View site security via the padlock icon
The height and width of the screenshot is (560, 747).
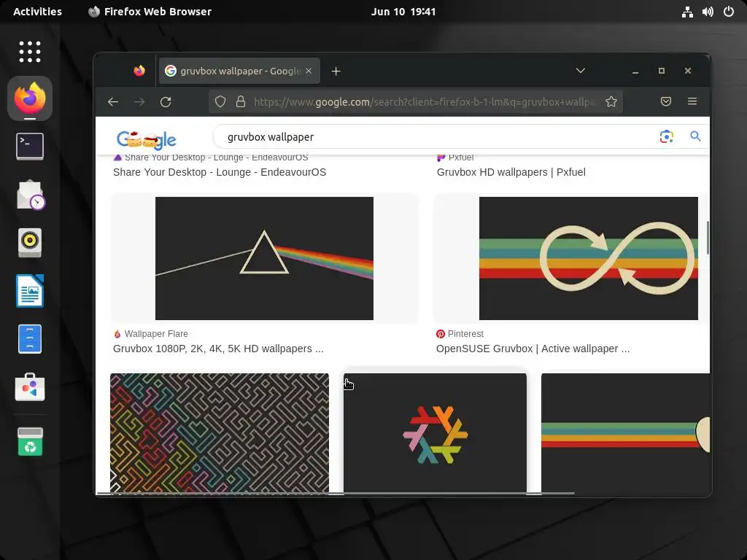[x=241, y=101]
